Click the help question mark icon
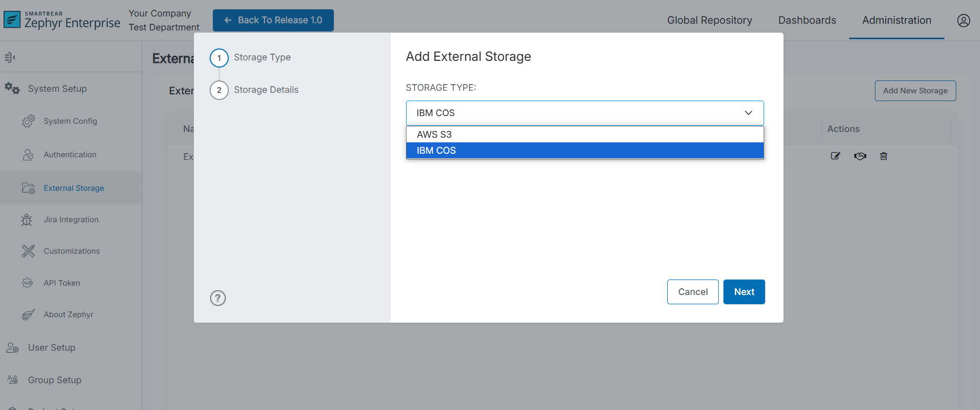Viewport: 980px width, 410px height. tap(218, 298)
